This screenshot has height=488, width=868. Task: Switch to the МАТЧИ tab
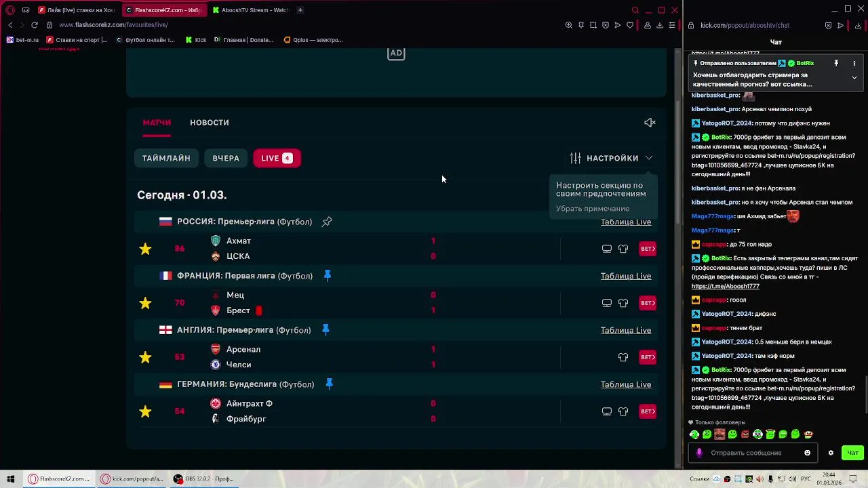point(157,123)
